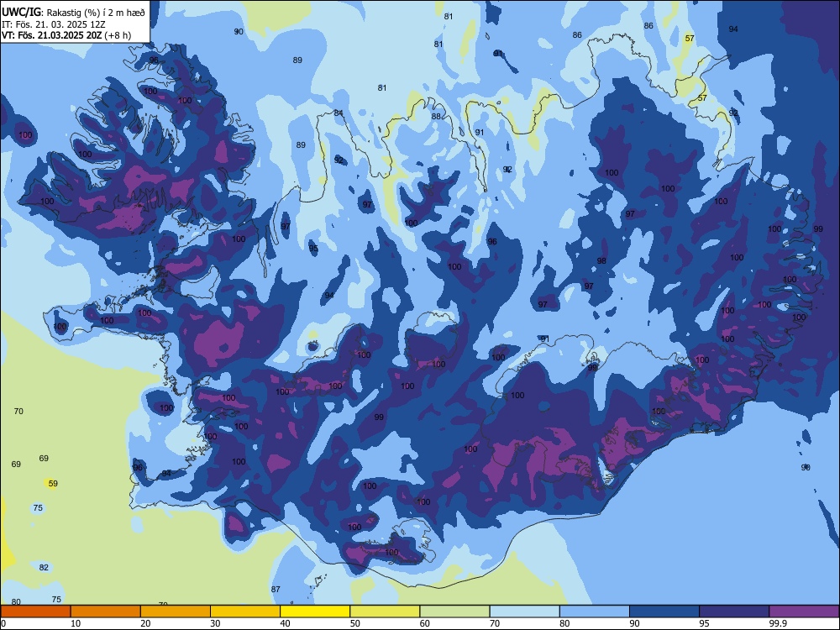Click the 'IT: Fös. 21. 03. 2025 12Z' line
Image resolution: width=840 pixels, height=630 pixels.
[x=54, y=24]
